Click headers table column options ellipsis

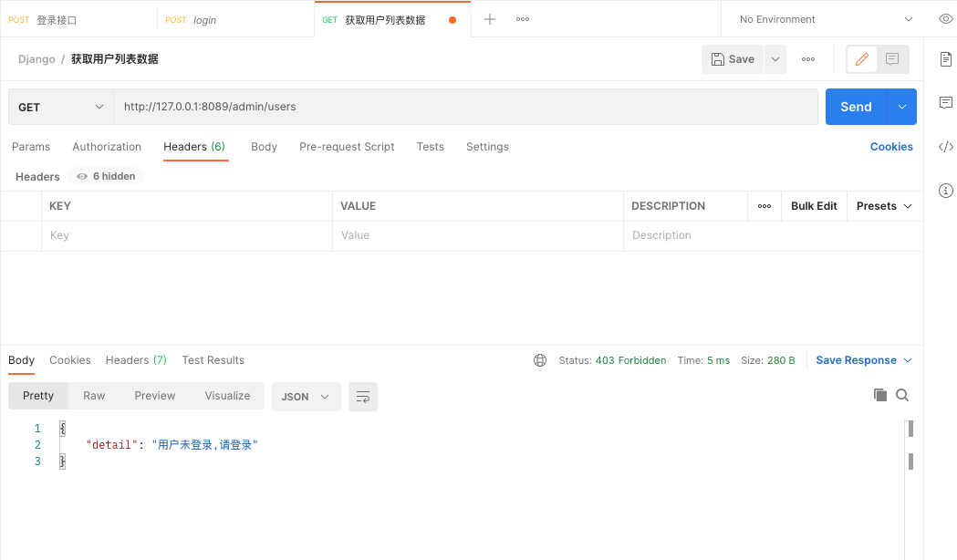(765, 206)
